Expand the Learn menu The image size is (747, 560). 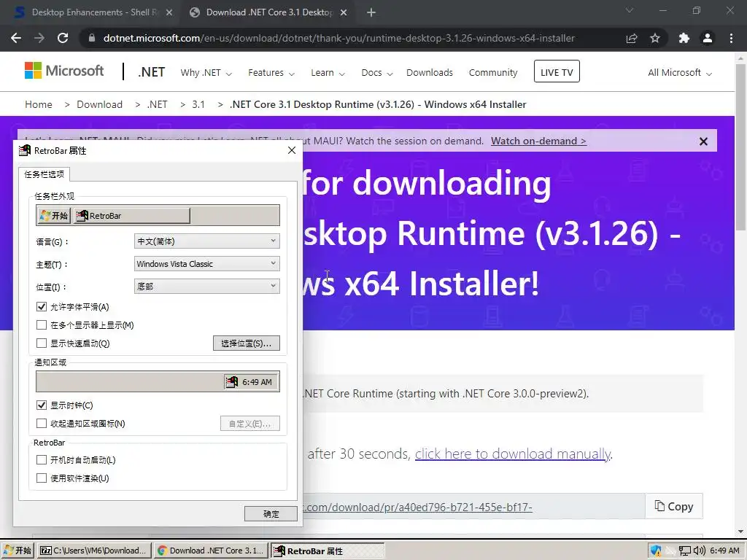pos(328,73)
